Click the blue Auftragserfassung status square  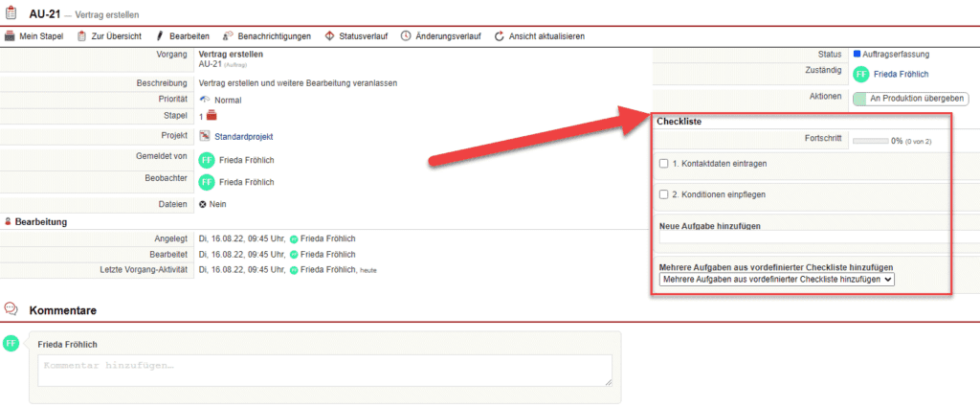(857, 54)
